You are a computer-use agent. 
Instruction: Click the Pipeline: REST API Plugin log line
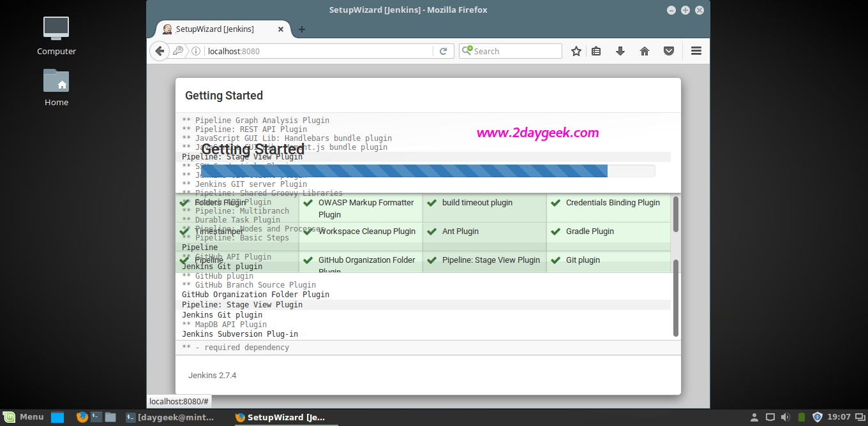click(244, 129)
